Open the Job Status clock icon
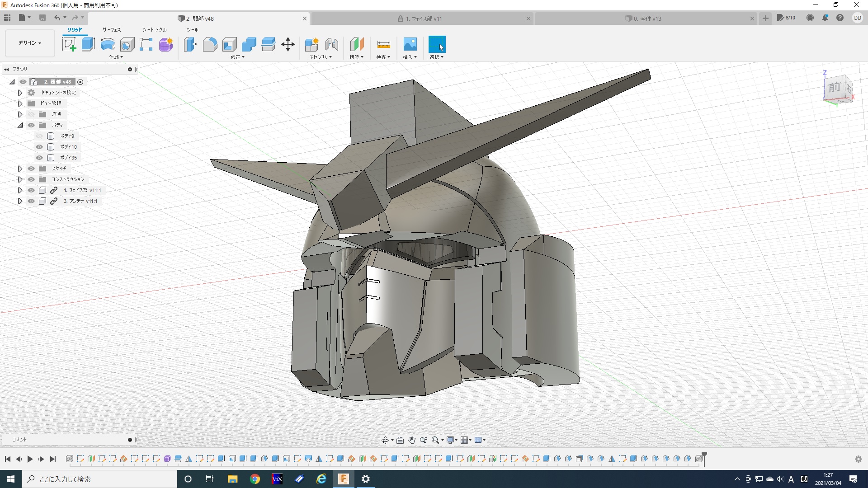The image size is (868, 488). (x=810, y=18)
